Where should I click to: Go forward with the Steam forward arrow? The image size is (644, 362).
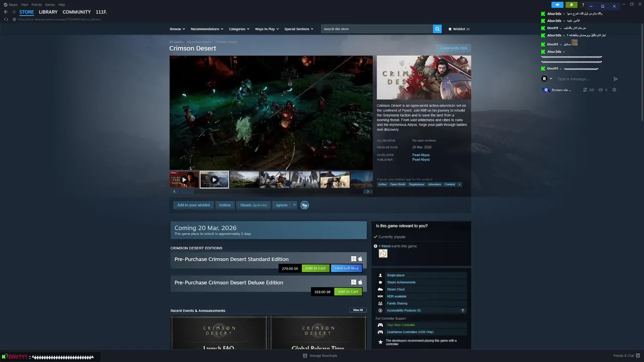click(x=13, y=12)
